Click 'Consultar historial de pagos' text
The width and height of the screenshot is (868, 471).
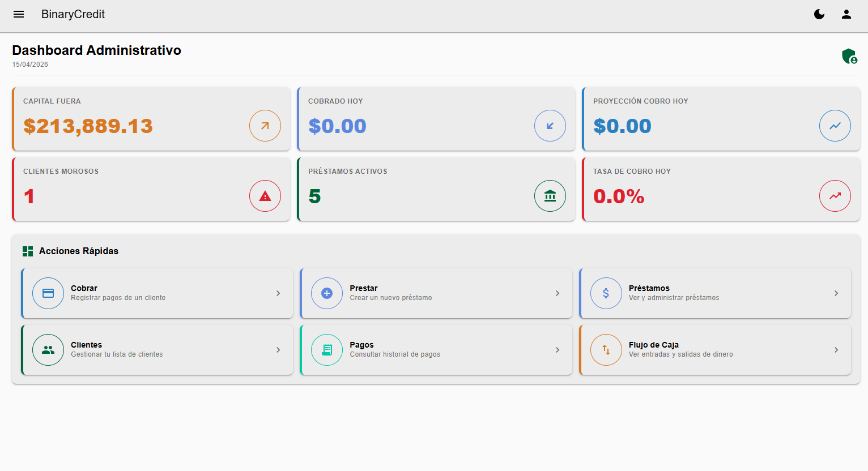[x=395, y=354]
